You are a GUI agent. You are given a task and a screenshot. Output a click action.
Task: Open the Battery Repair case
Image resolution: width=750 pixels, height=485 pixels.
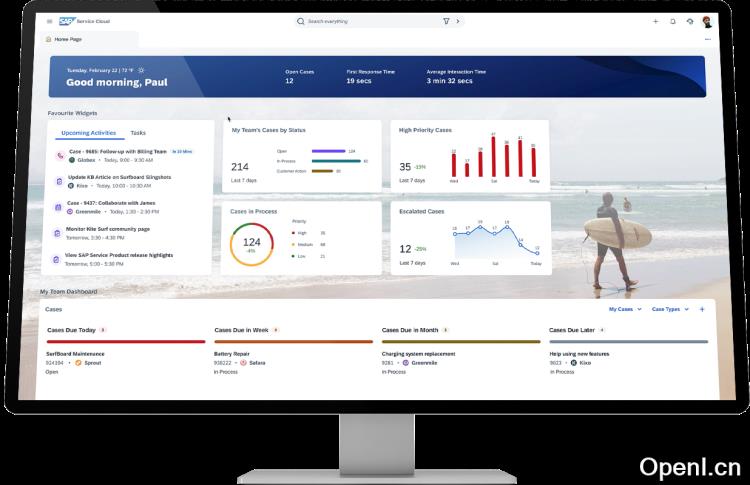click(x=232, y=354)
